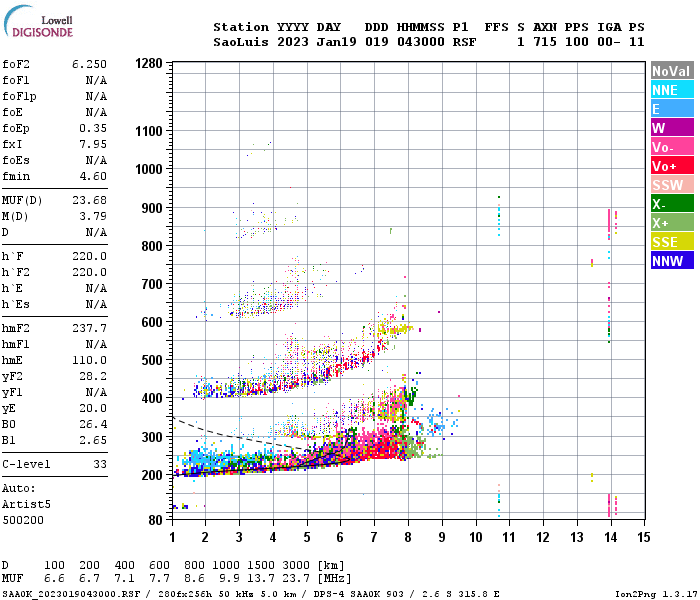Click the 100 km distance table header
The image size is (700, 600).
click(54, 565)
